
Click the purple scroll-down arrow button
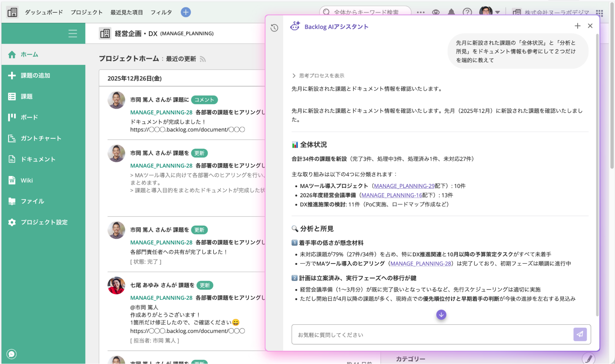pyautogui.click(x=441, y=314)
